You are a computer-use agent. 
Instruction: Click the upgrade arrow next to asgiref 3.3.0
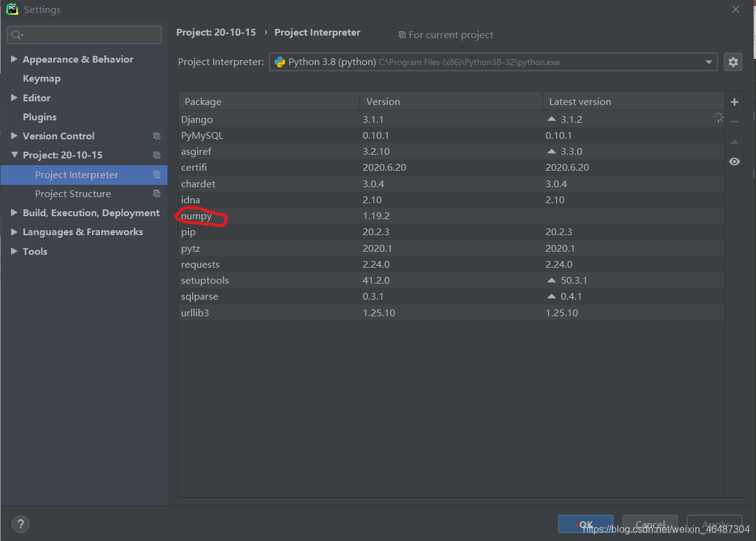tap(551, 151)
